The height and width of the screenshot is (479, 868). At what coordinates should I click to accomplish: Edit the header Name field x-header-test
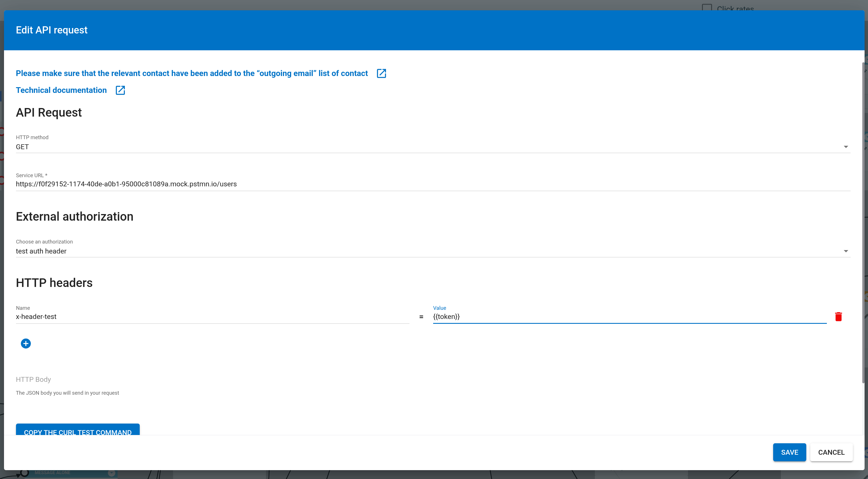coord(213,317)
